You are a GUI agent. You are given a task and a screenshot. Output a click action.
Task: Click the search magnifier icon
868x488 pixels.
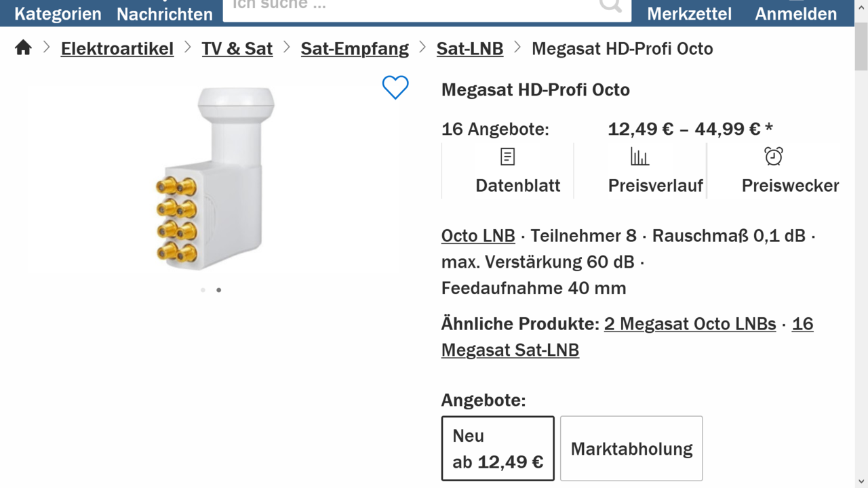(x=609, y=5)
